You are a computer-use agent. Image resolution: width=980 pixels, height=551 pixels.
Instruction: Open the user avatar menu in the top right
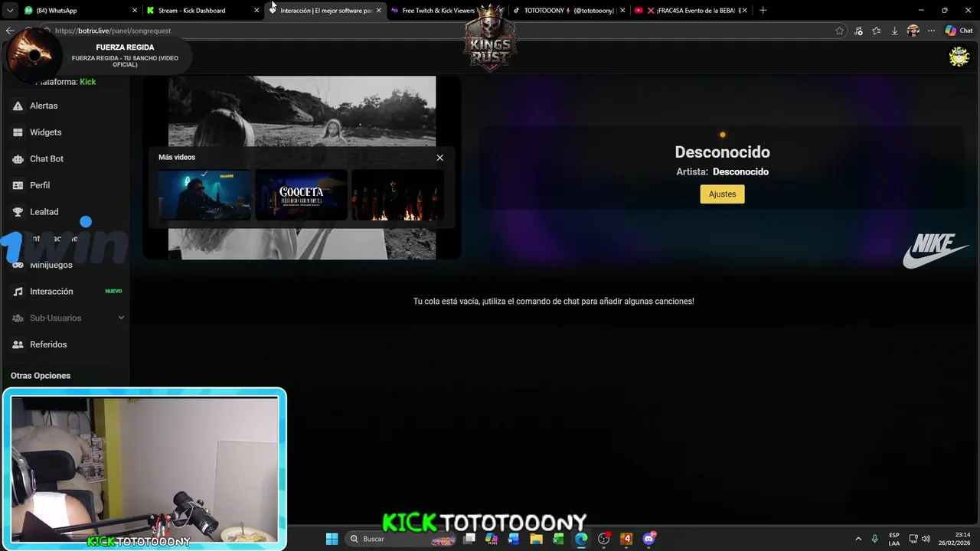coord(959,57)
